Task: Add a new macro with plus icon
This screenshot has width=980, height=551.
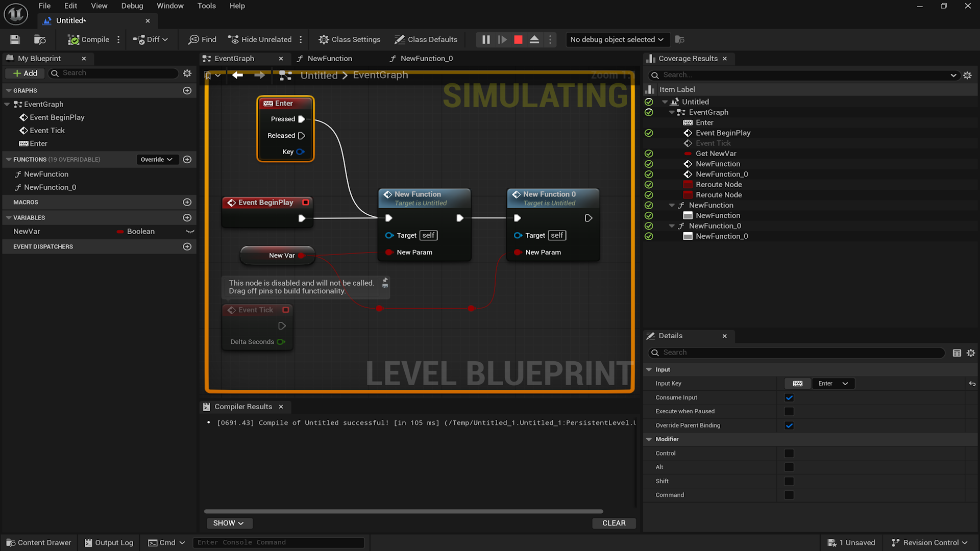Action: (x=187, y=202)
